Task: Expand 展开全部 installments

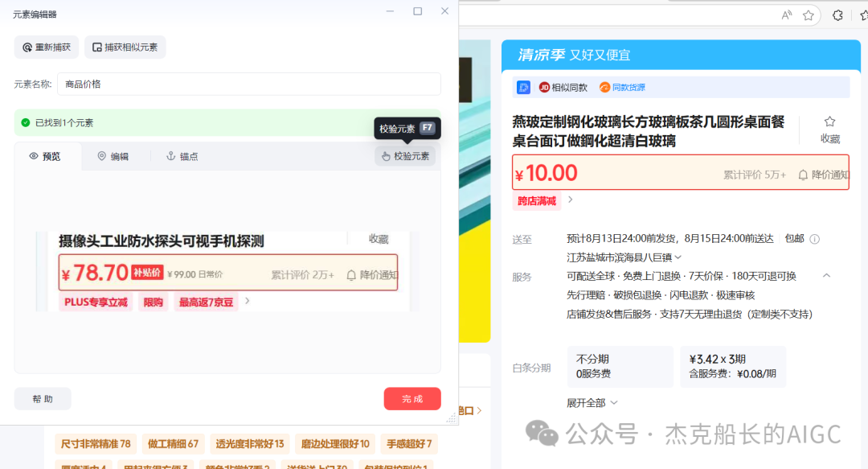Action: click(x=592, y=403)
